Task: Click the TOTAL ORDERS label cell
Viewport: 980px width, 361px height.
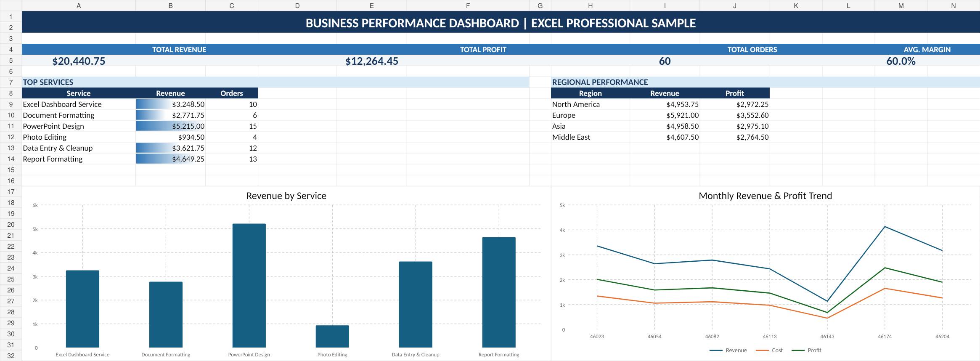Action: point(752,50)
